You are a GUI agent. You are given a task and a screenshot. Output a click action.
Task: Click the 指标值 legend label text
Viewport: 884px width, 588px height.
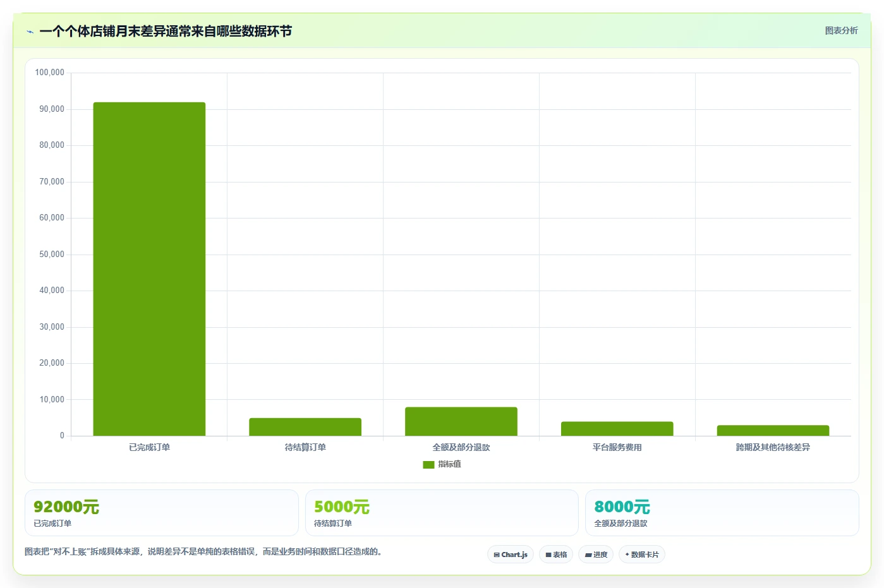[450, 464]
